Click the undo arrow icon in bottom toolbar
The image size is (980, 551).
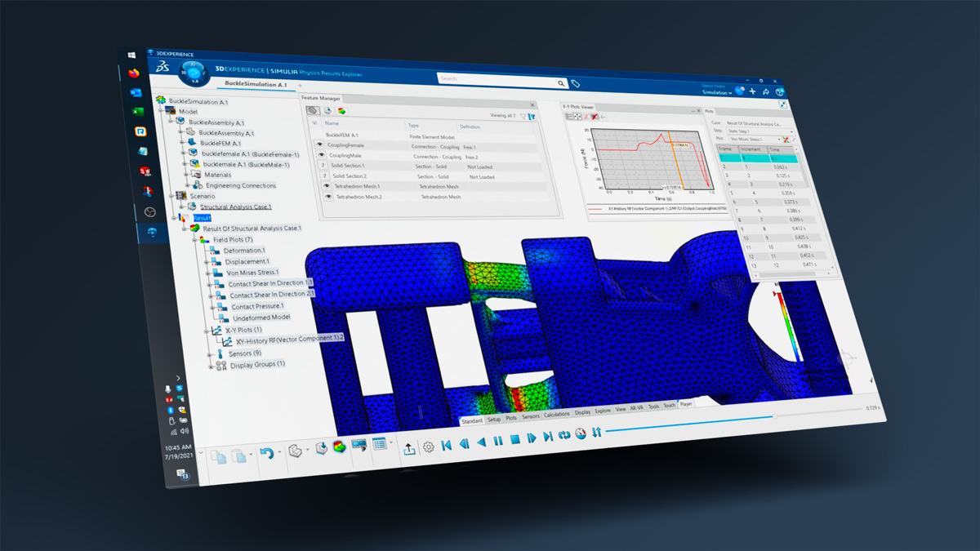click(267, 453)
